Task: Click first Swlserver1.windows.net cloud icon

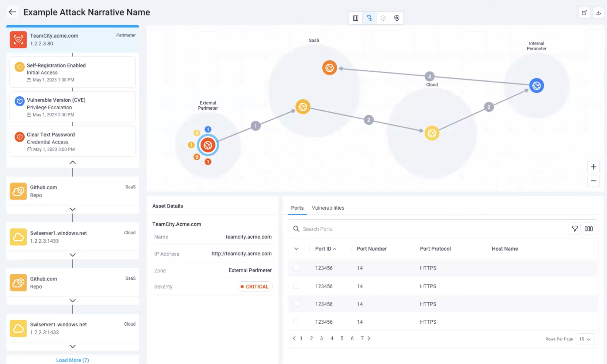Action: [x=18, y=237]
